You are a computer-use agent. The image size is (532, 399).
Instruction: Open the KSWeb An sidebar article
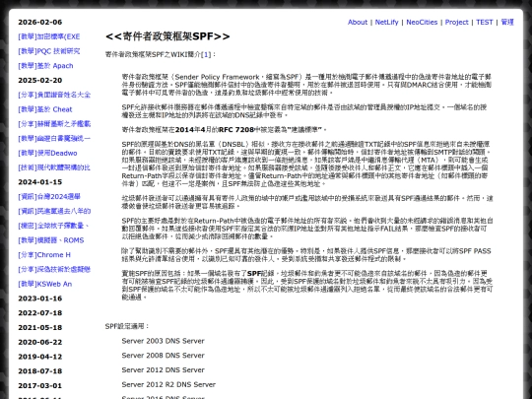[x=44, y=284]
